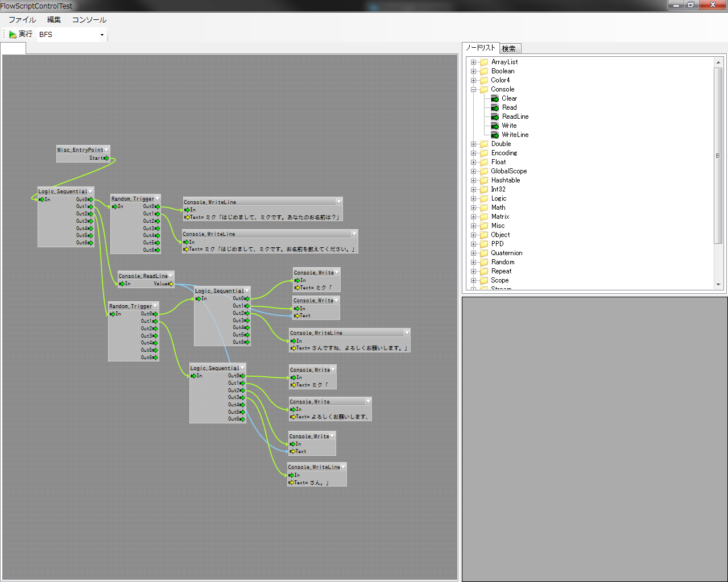Select the WriteLine node icon in tree

click(x=495, y=135)
